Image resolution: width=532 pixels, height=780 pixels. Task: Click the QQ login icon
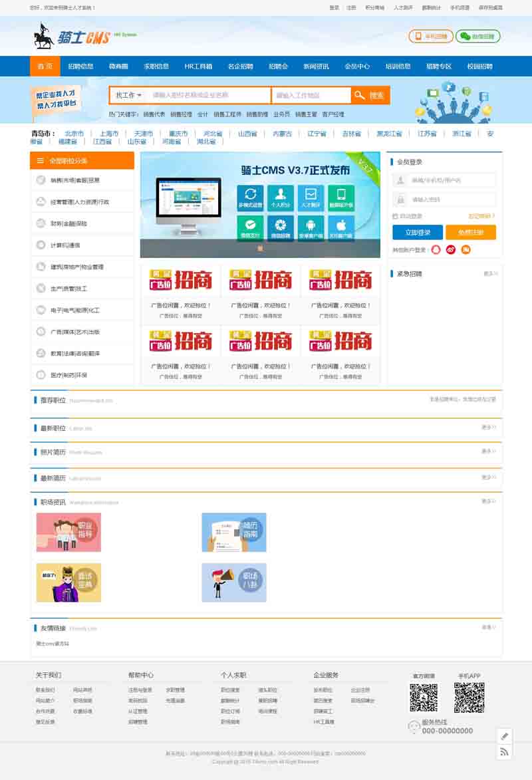(436, 249)
